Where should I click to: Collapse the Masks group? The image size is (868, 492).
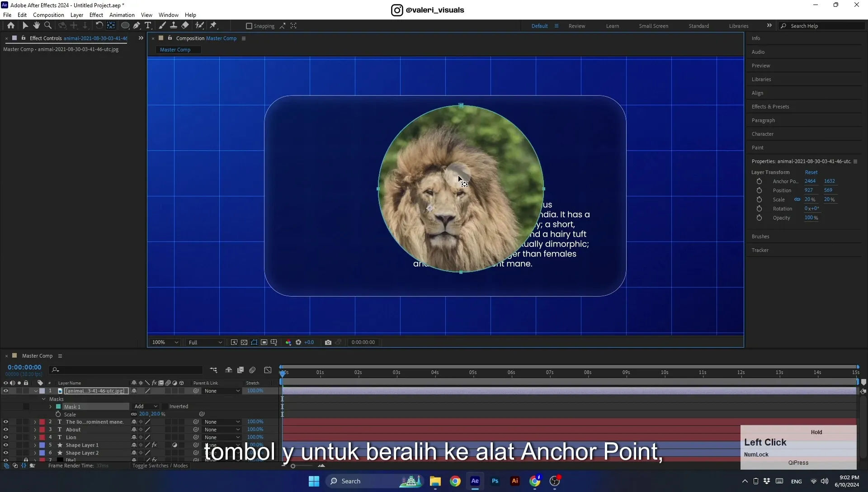tap(44, 399)
